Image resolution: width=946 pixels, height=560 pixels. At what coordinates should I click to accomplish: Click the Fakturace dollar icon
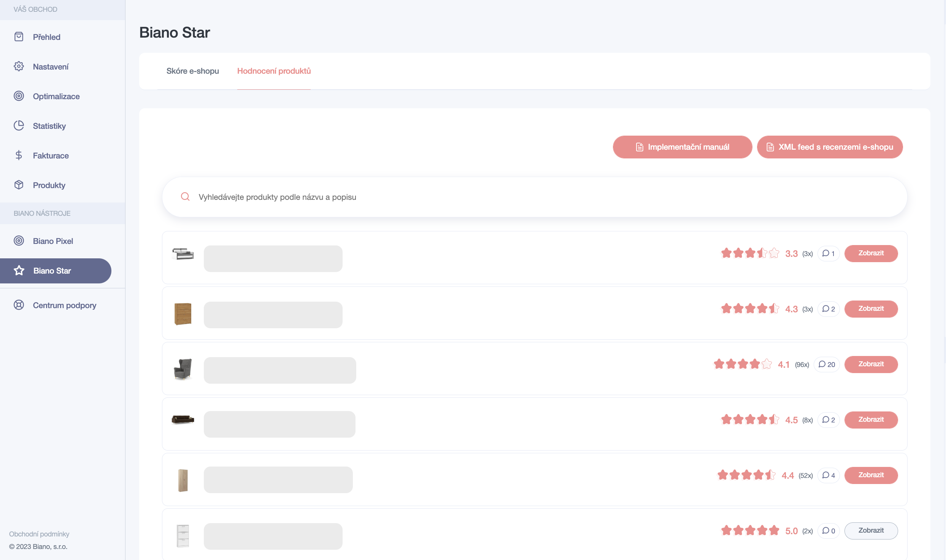point(19,155)
